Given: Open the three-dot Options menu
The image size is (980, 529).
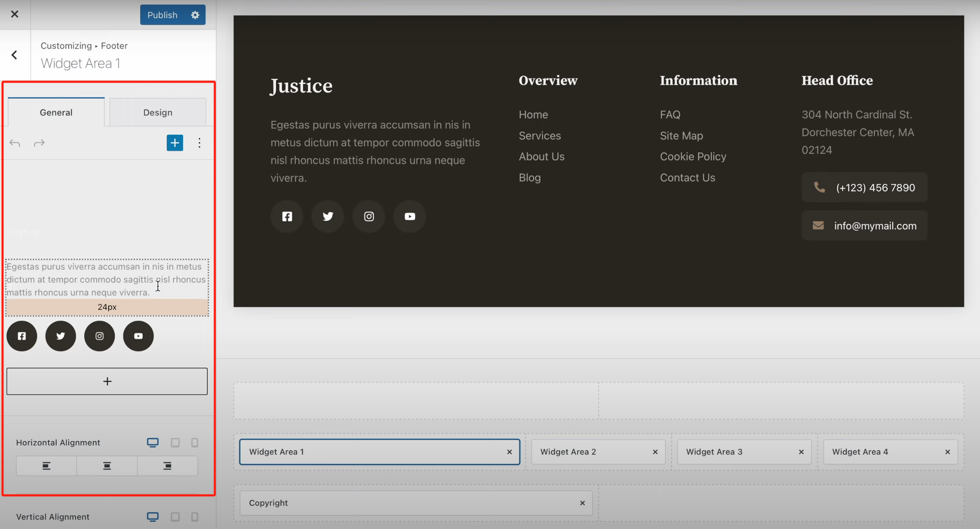Looking at the screenshot, I should pos(199,143).
